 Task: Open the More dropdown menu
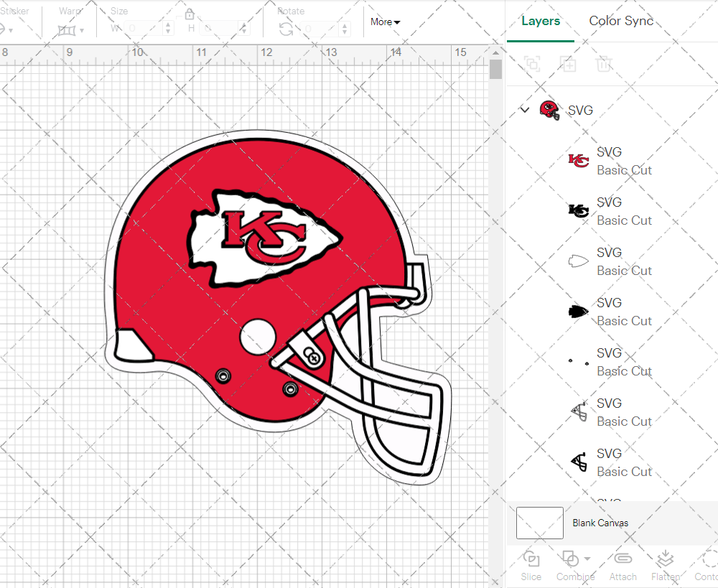tap(385, 22)
